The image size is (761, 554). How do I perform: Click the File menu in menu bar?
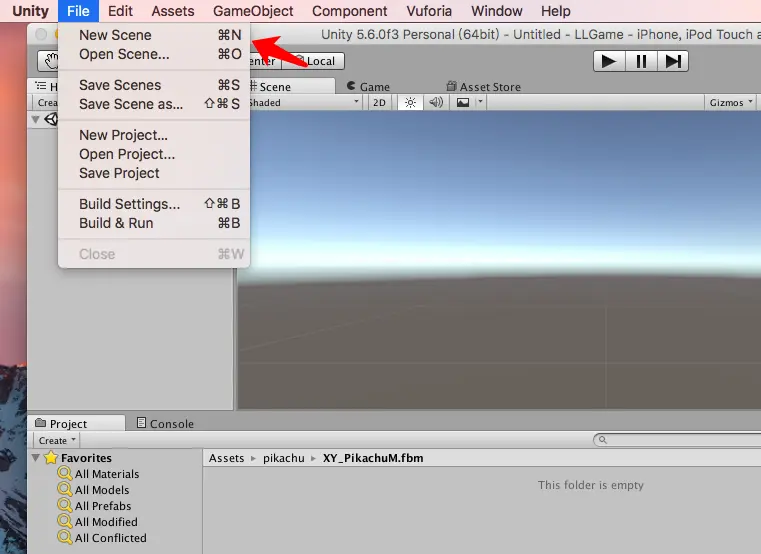tap(78, 11)
